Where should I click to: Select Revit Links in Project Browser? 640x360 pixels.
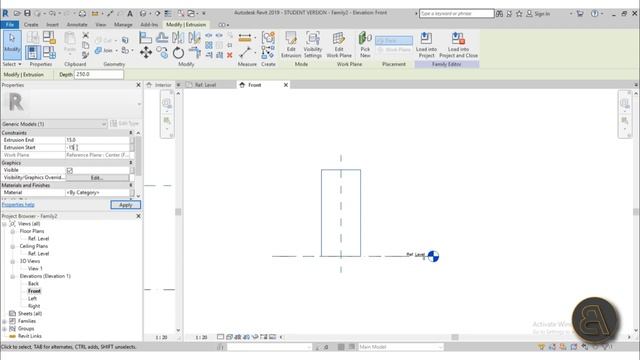click(x=30, y=336)
